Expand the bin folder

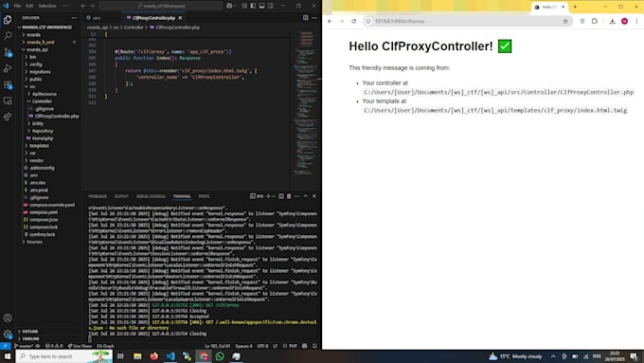coord(33,57)
